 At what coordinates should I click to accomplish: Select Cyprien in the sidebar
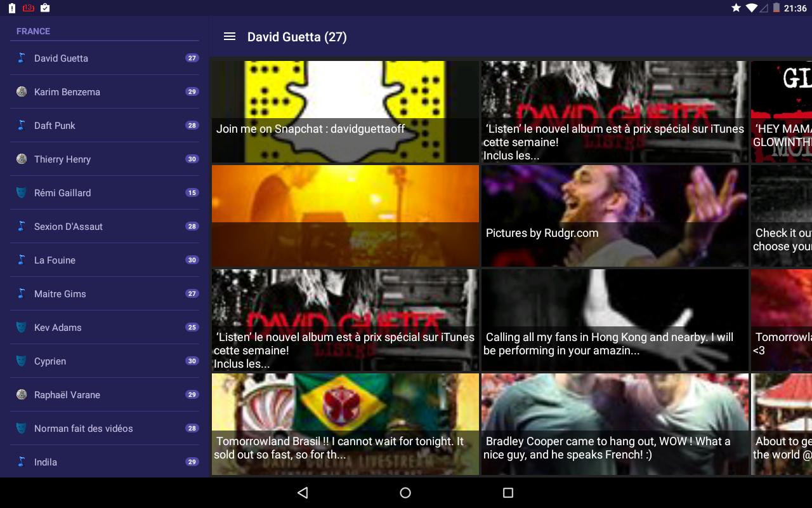105,361
